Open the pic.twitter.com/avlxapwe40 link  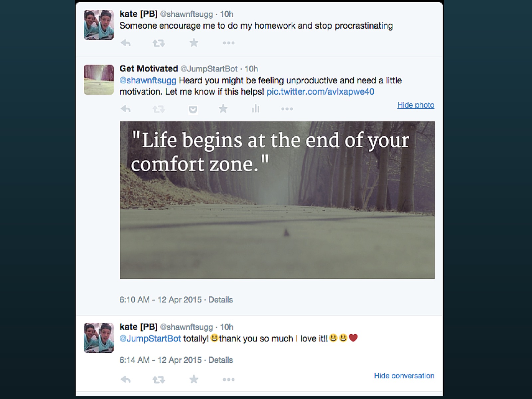pos(320,92)
